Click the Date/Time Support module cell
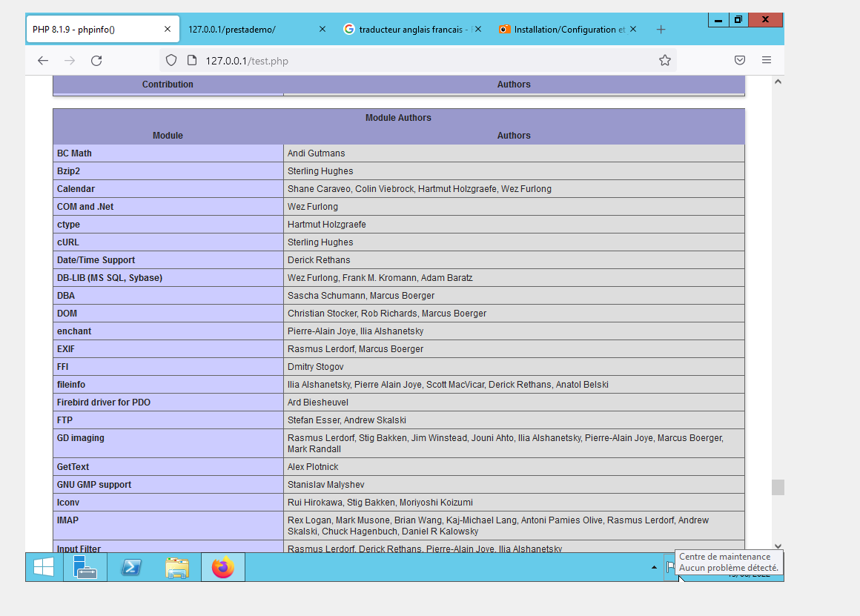This screenshot has width=860, height=616. 168,260
